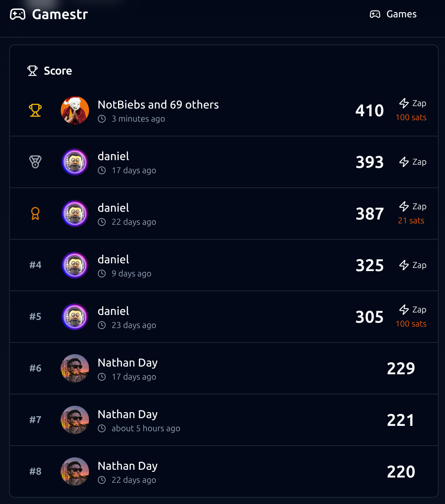Zap the 410 score entry
This screenshot has width=445, height=504.
click(413, 103)
